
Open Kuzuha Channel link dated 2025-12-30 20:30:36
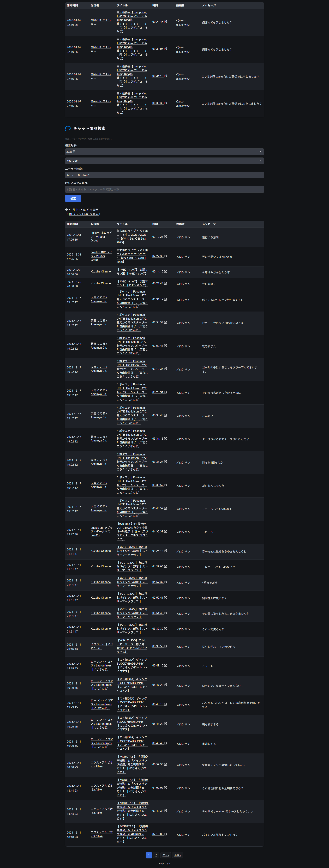point(101,272)
